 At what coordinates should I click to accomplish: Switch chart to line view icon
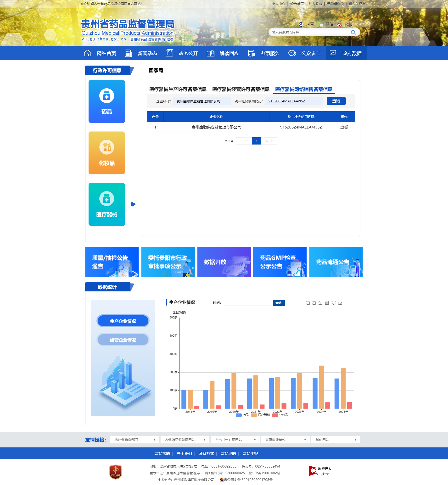(x=320, y=303)
